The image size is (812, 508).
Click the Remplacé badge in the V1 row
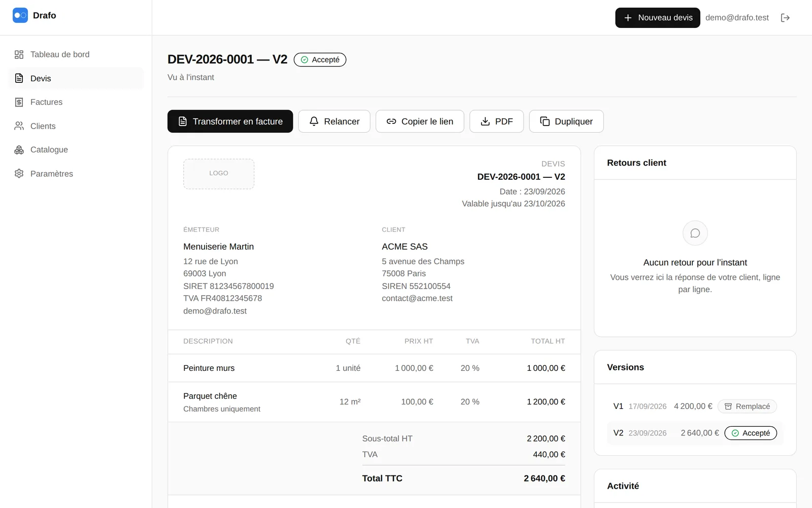(x=747, y=406)
